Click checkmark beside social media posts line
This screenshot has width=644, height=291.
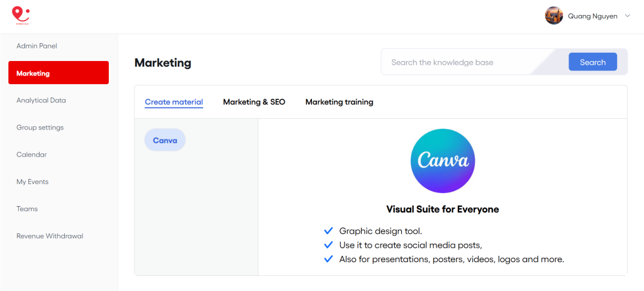point(328,244)
